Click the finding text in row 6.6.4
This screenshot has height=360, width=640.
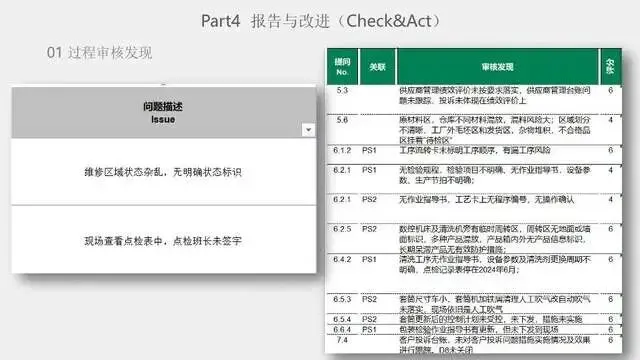[479, 329]
